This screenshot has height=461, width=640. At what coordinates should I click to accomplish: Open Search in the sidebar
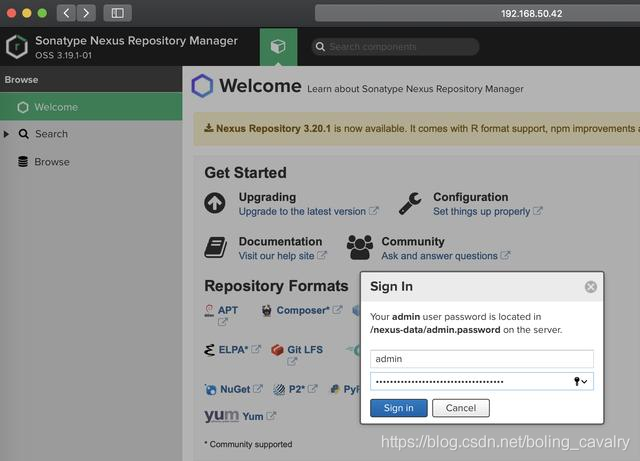(x=51, y=134)
